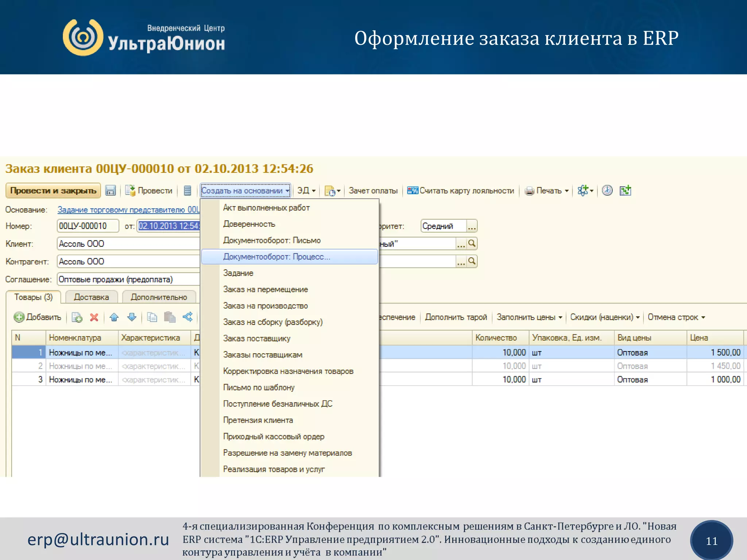The width and height of the screenshot is (747, 560).
Task: Switch to the Товары (3) tab
Action: [x=34, y=297]
